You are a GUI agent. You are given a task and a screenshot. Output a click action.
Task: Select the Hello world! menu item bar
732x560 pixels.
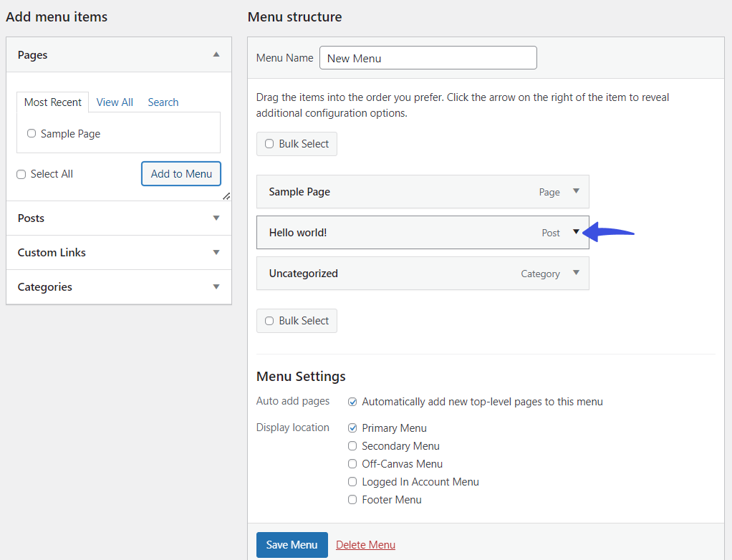[423, 233]
